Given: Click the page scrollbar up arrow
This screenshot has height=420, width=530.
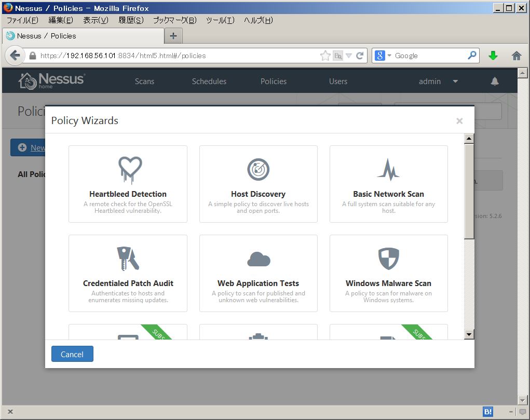Looking at the screenshot, I should click(x=523, y=73).
